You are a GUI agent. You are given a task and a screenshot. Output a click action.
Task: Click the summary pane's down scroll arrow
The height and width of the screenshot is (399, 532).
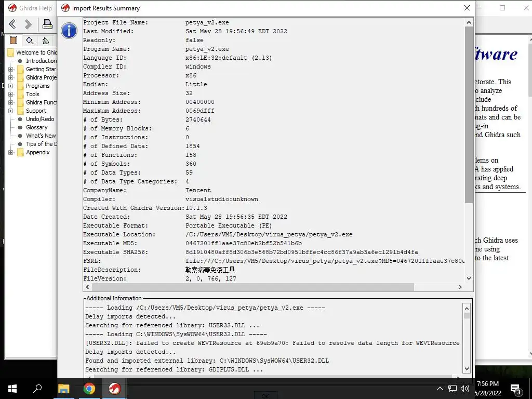469,278
